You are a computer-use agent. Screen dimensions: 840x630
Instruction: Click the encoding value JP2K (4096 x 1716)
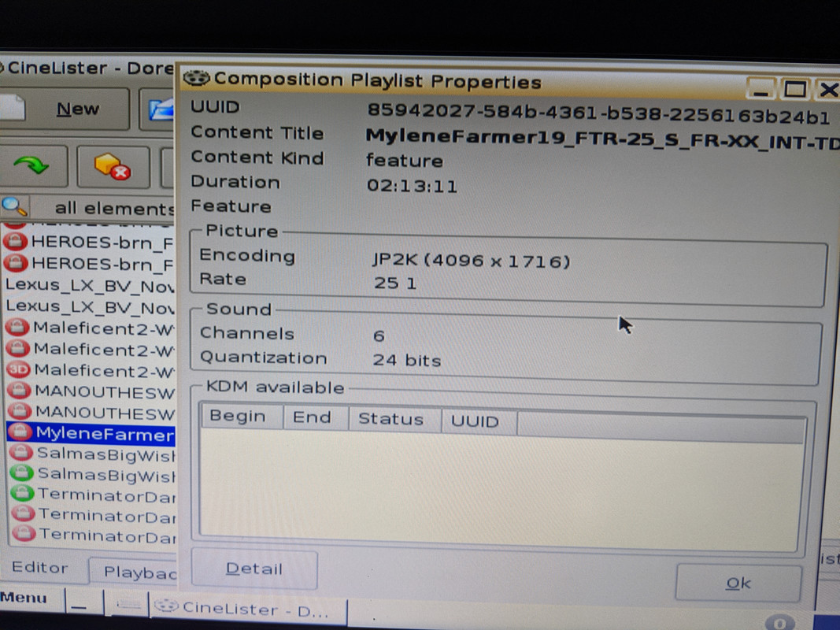[472, 261]
